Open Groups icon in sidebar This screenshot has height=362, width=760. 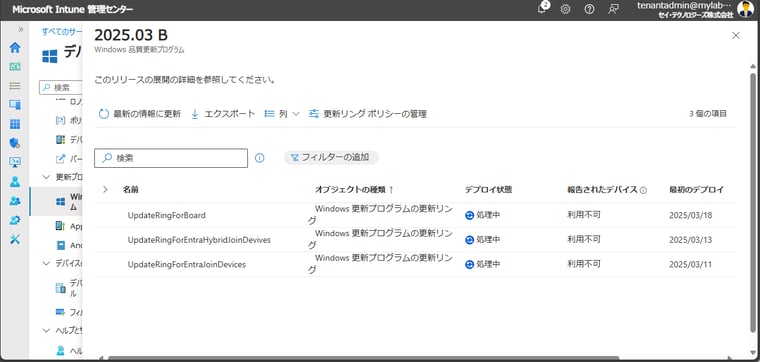(15, 201)
